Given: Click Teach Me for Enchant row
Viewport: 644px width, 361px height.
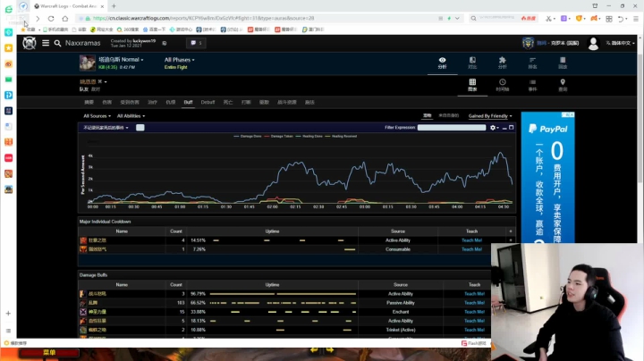Looking at the screenshot, I should click(474, 312).
